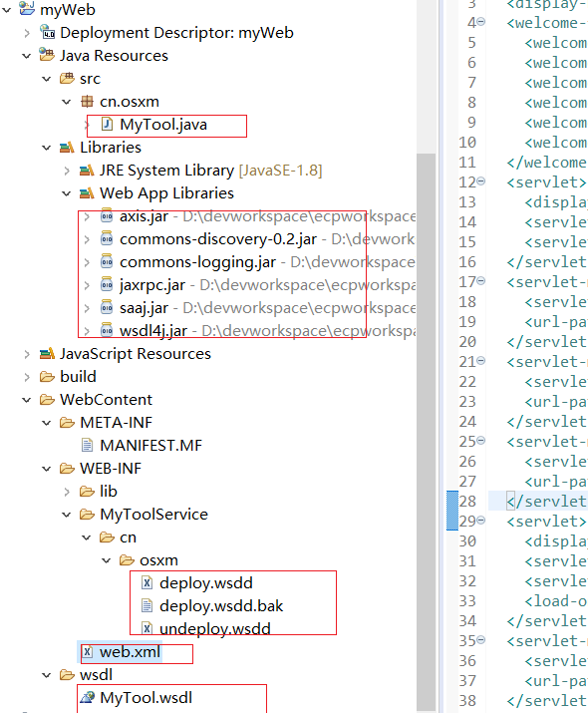Select the commons-logging.jar entry
The image size is (588, 713).
(x=197, y=262)
